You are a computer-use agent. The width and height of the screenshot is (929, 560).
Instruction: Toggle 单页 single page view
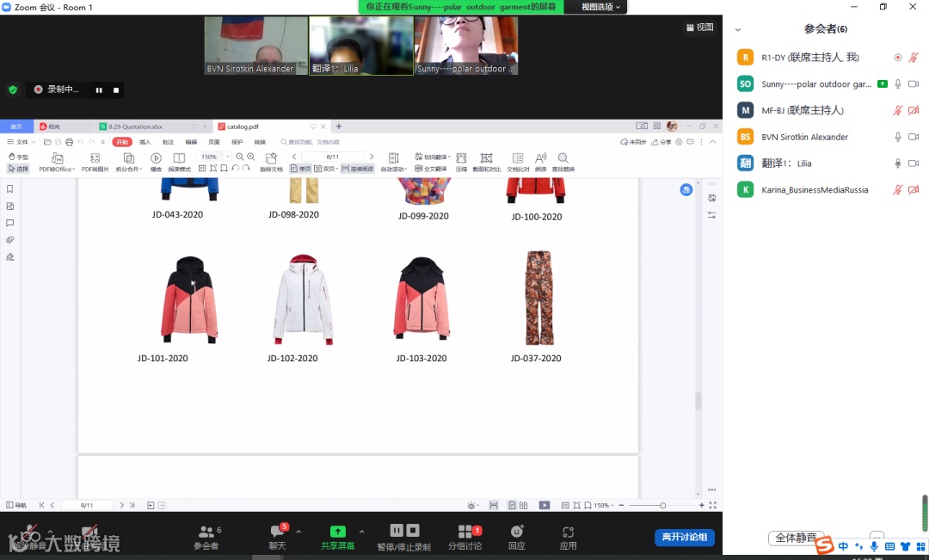click(301, 169)
